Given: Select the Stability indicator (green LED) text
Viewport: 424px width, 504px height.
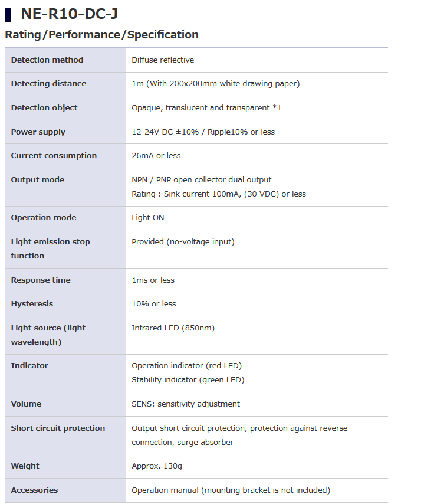Looking at the screenshot, I should click(188, 380).
